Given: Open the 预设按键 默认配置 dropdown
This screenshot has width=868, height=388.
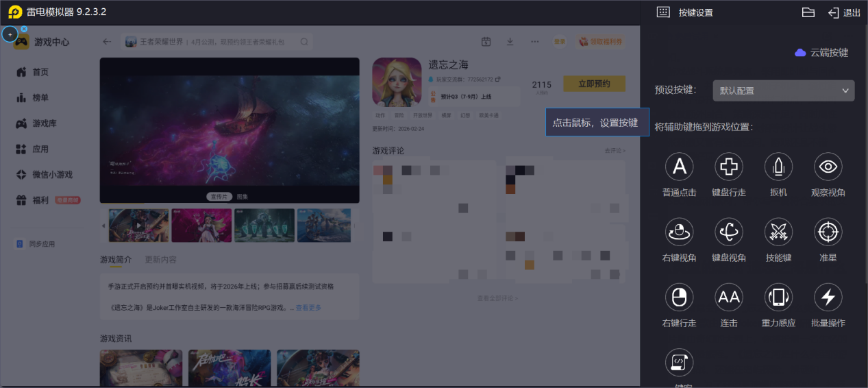Looking at the screenshot, I should [x=784, y=90].
